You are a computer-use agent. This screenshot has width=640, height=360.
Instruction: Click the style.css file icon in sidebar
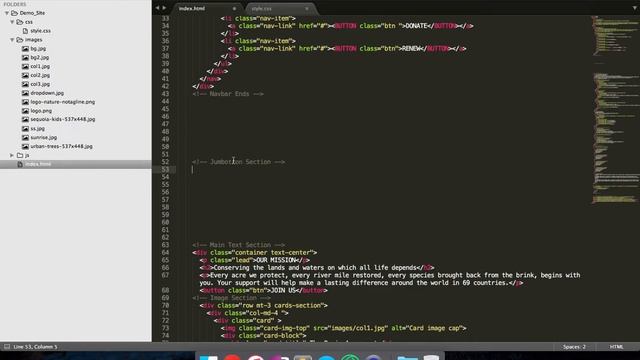25,31
